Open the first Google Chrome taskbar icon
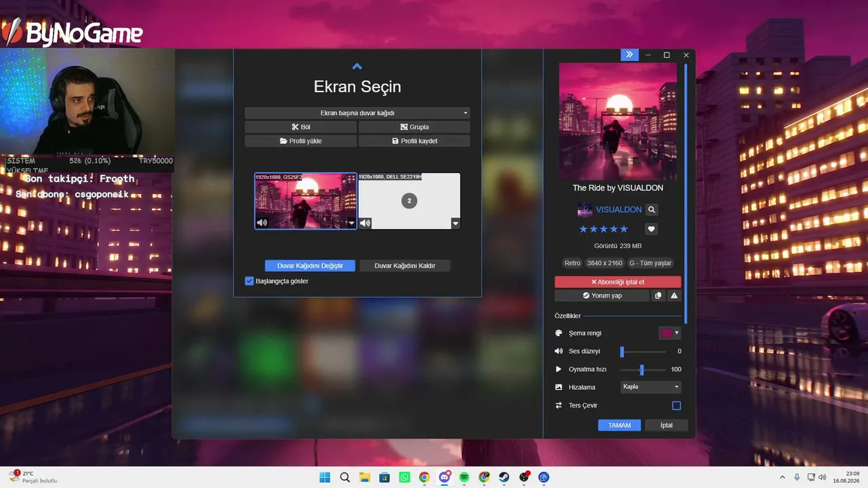Image resolution: width=868 pixels, height=488 pixels. coord(424,477)
